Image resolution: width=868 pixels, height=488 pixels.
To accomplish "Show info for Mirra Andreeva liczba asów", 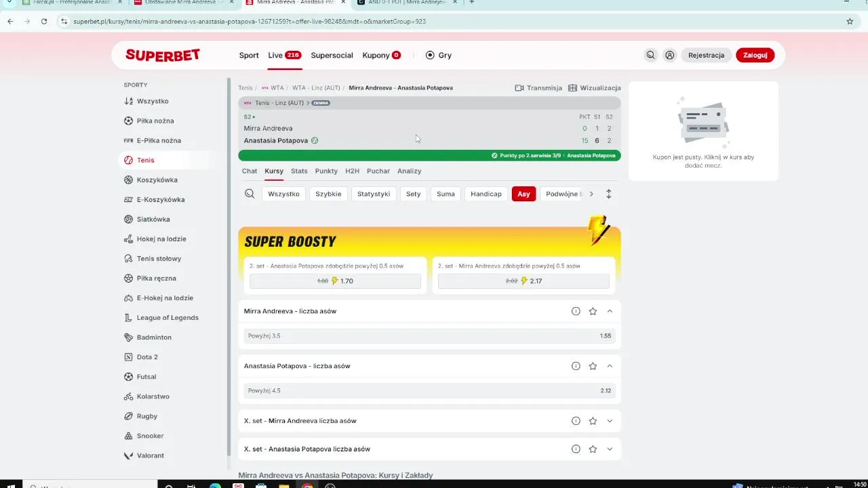I will click(576, 311).
